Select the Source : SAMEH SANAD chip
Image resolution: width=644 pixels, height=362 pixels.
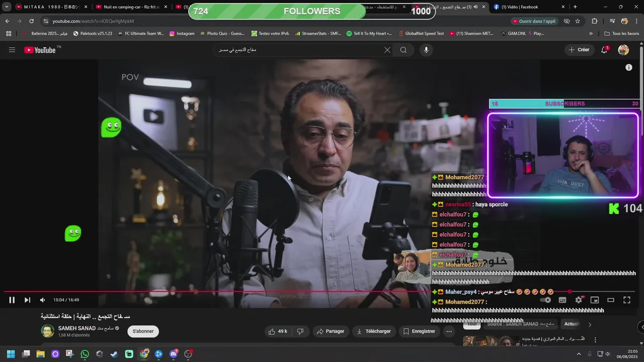coord(520,324)
